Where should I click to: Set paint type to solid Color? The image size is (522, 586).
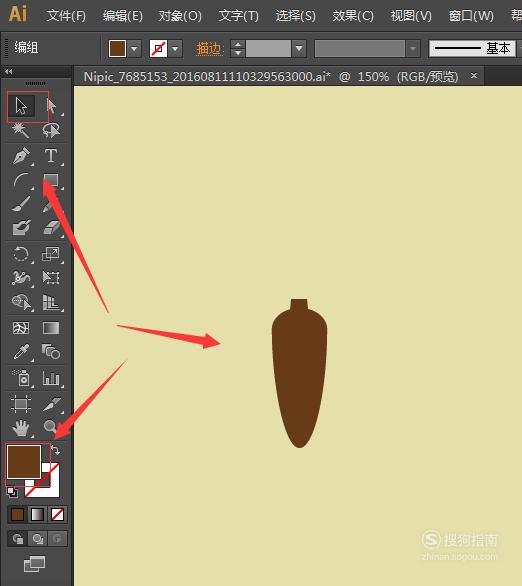pos(17,515)
